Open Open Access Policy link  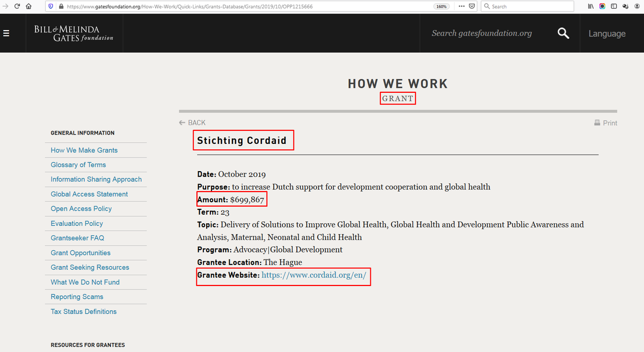(81, 209)
